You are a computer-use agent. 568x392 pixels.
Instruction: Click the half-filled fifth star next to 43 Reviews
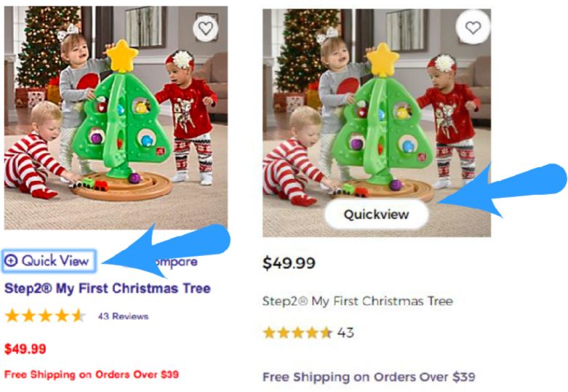coord(79,316)
